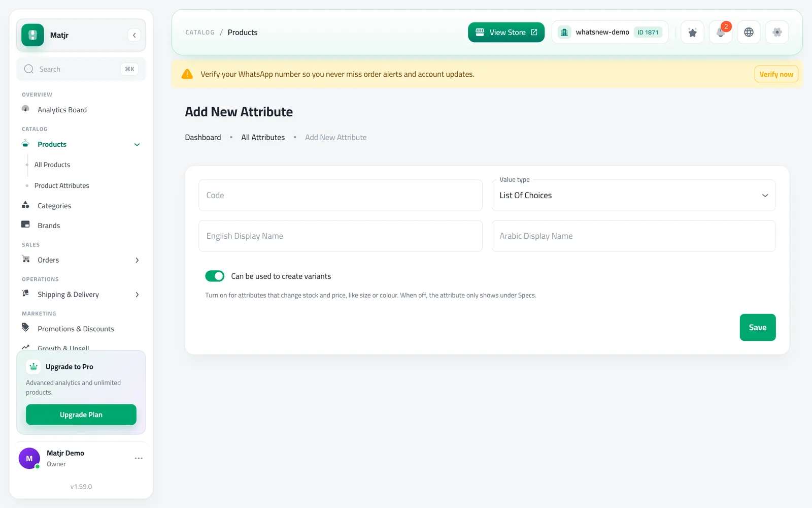This screenshot has width=812, height=508.
Task: Click the store building icon beside whatsnew-demo
Action: (564, 33)
